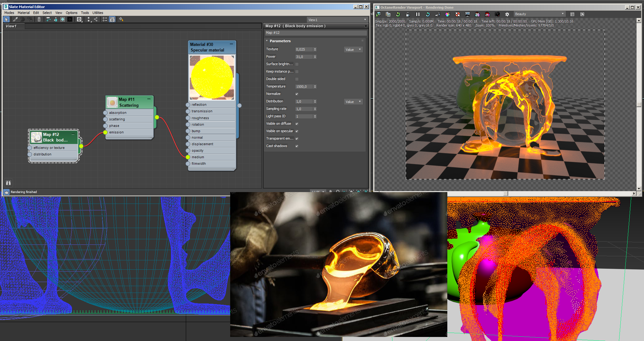Open the Material menu
Image resolution: width=644 pixels, height=341 pixels.
coord(24,13)
